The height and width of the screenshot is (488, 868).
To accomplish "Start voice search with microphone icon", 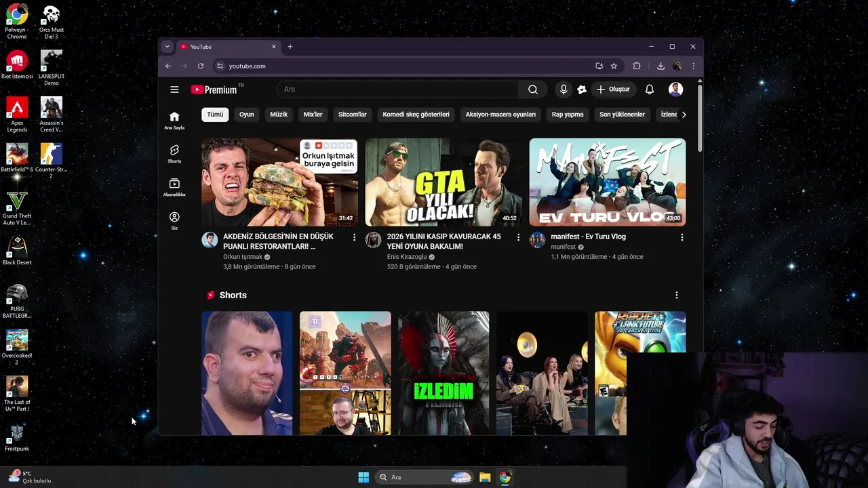I will click(x=564, y=89).
